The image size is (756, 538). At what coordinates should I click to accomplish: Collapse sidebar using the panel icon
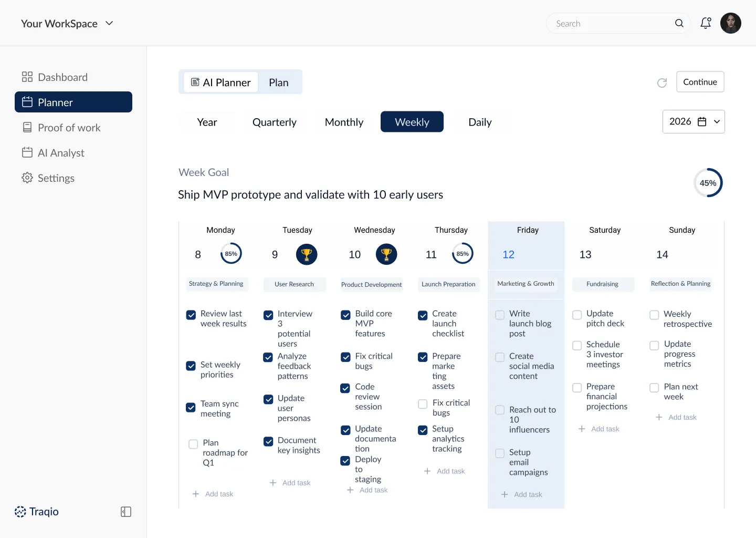(126, 512)
